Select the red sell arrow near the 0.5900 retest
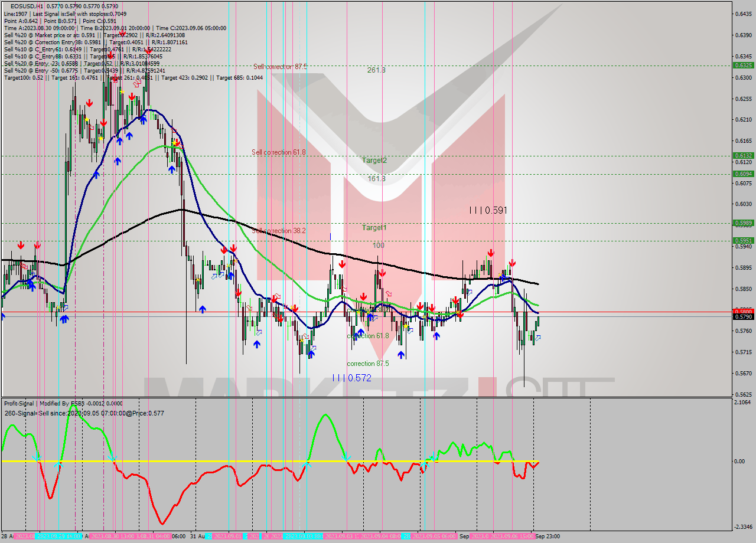 511,261
